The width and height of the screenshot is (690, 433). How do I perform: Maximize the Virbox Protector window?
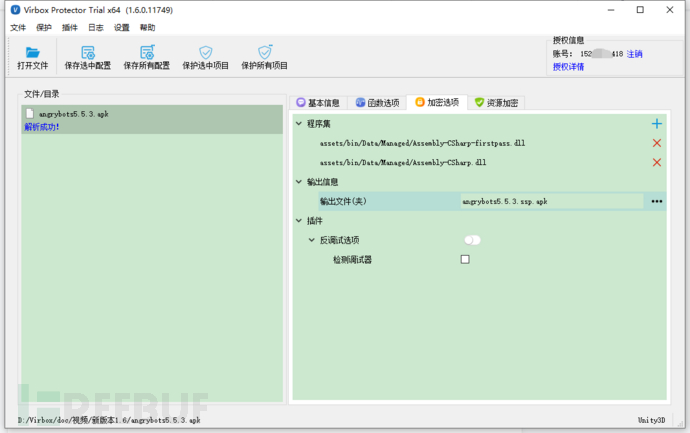640,10
